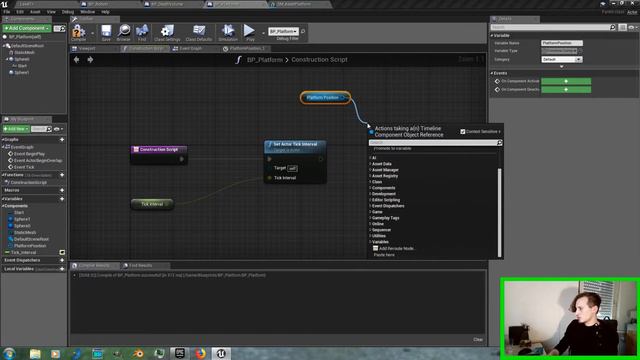Compile the blueprint using the Compile icon
The image size is (640, 360).
(x=78, y=32)
